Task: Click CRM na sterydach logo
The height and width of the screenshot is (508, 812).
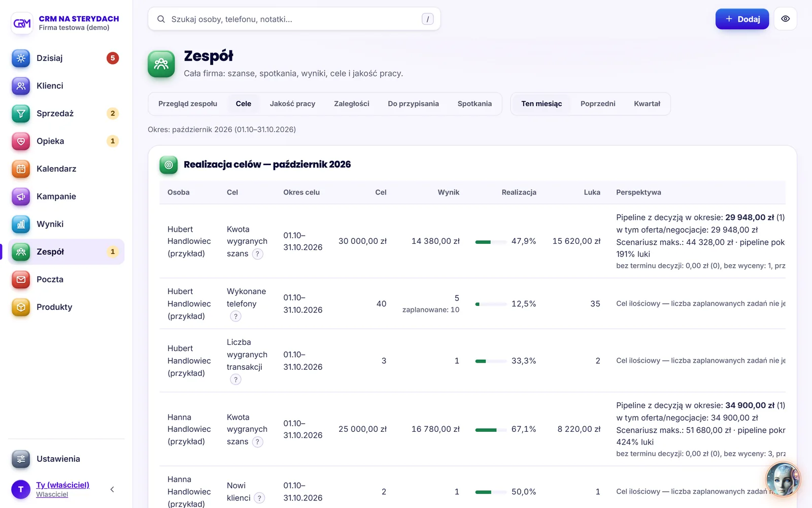Action: tap(22, 23)
